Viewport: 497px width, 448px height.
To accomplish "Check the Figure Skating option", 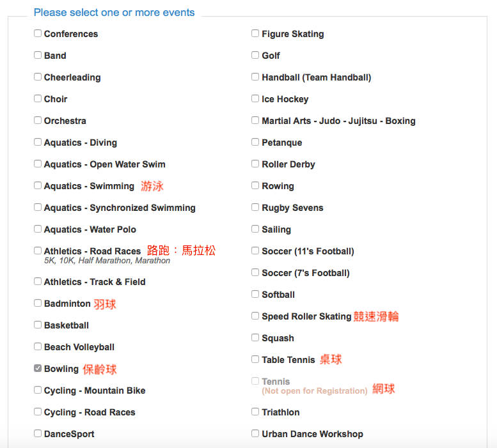I will tap(255, 33).
